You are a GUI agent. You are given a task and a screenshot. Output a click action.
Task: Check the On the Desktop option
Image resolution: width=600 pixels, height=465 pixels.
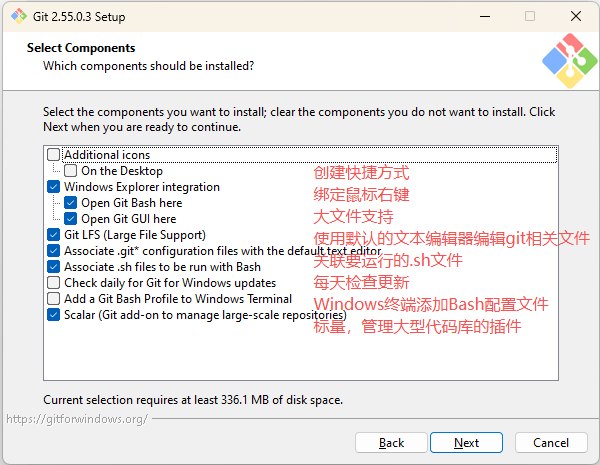point(70,171)
